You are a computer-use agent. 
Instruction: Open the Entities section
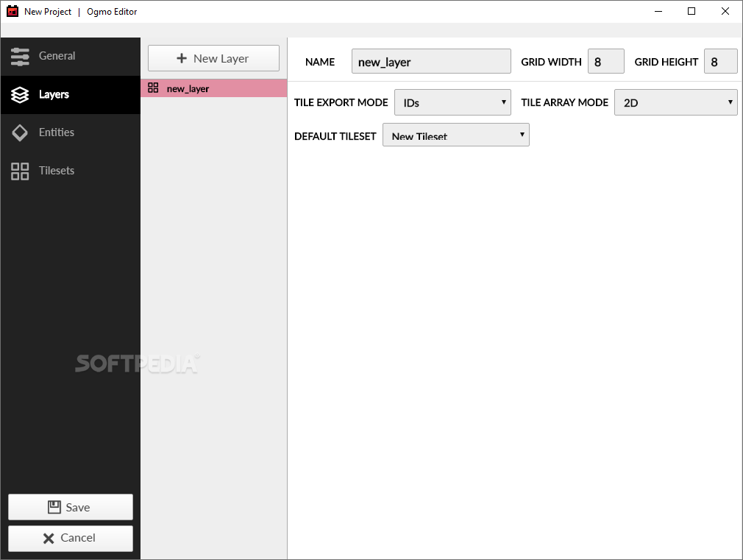click(70, 132)
